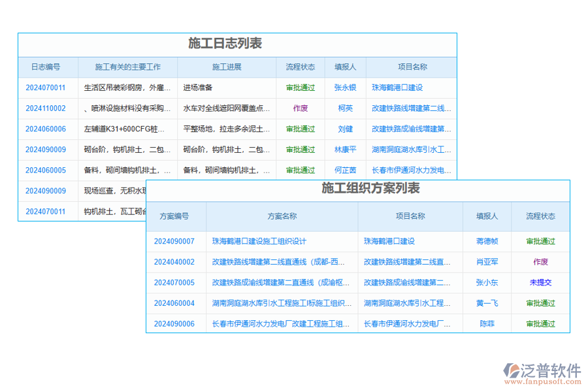Click the 施工日志列表 title bar

pyautogui.click(x=237, y=44)
